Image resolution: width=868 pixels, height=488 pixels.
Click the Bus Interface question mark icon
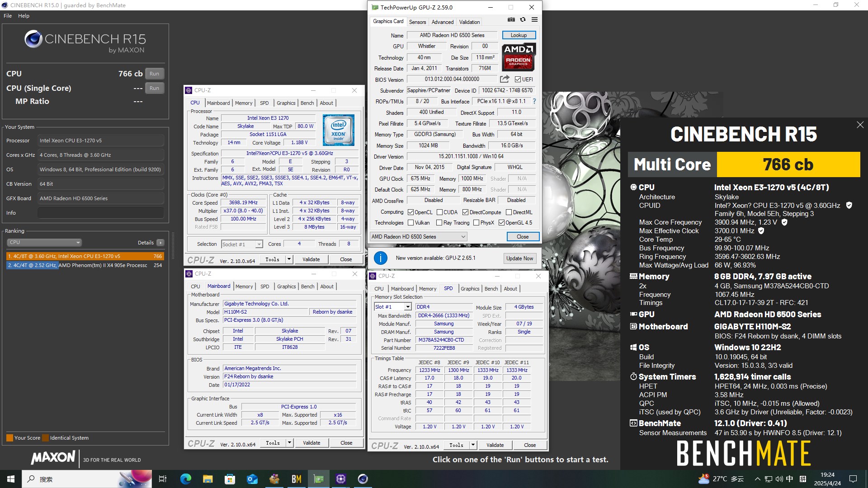pyautogui.click(x=534, y=101)
